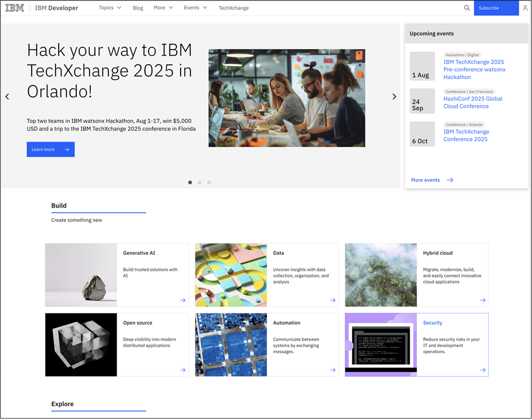This screenshot has width=532, height=420.
Task: Expand the Topics dropdown menu
Action: (x=110, y=8)
